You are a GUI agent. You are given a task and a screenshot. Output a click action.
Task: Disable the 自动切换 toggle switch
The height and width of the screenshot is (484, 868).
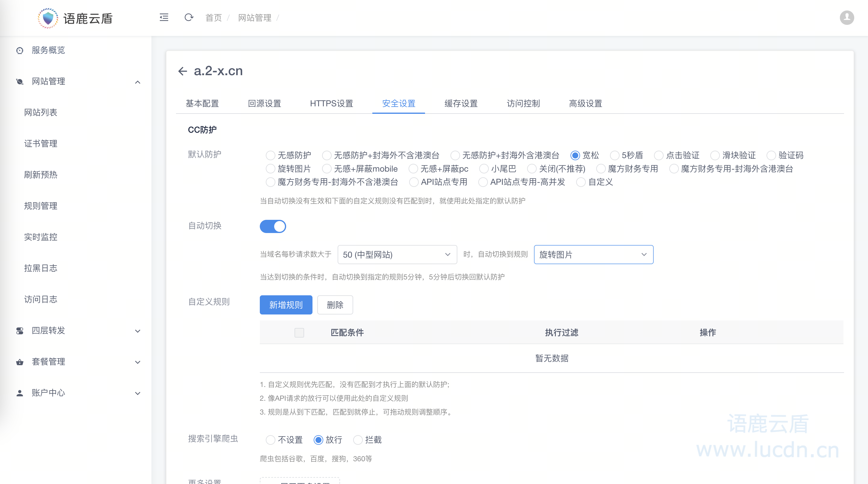(273, 226)
